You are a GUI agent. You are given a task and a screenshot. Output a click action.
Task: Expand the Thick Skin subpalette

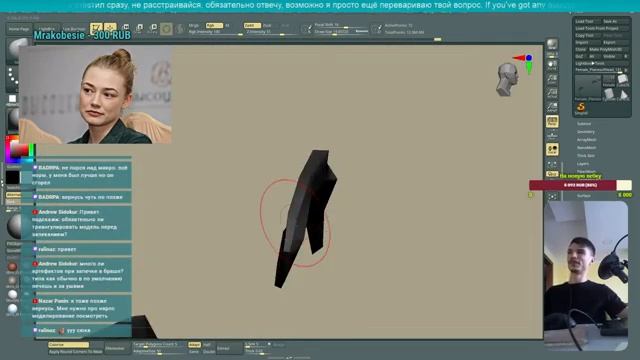point(586,156)
